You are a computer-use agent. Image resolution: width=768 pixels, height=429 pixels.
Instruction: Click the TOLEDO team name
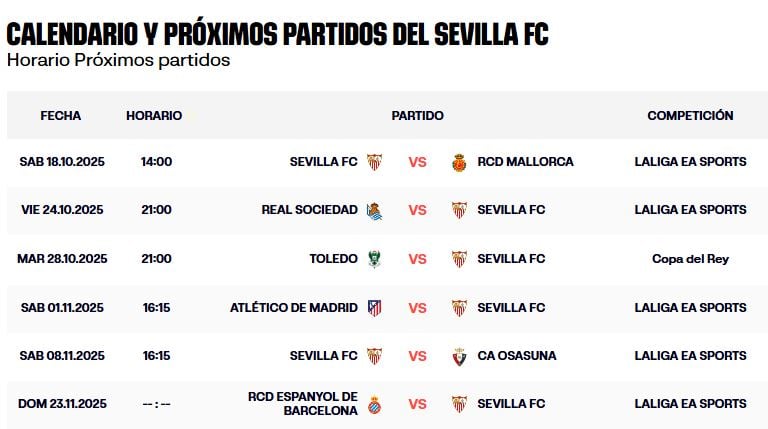click(x=333, y=259)
